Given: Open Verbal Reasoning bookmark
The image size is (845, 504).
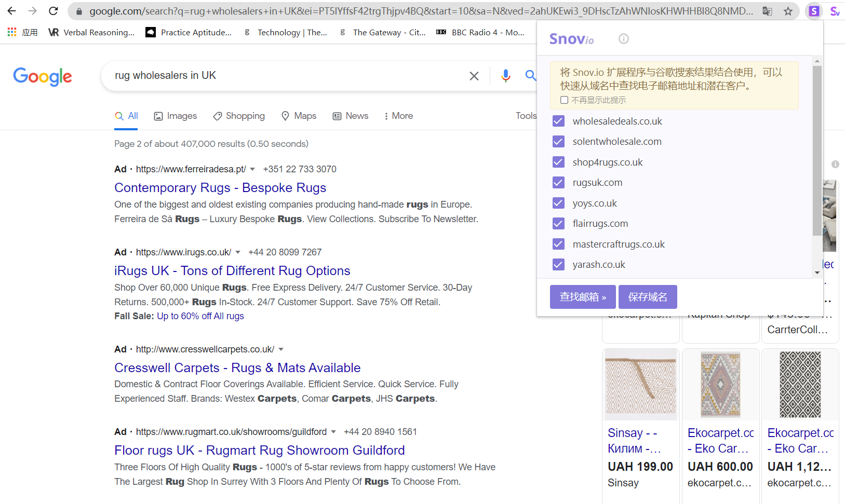Looking at the screenshot, I should 91,32.
